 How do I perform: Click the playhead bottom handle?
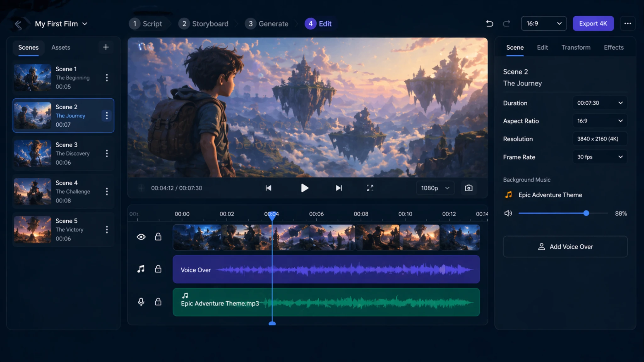272,323
